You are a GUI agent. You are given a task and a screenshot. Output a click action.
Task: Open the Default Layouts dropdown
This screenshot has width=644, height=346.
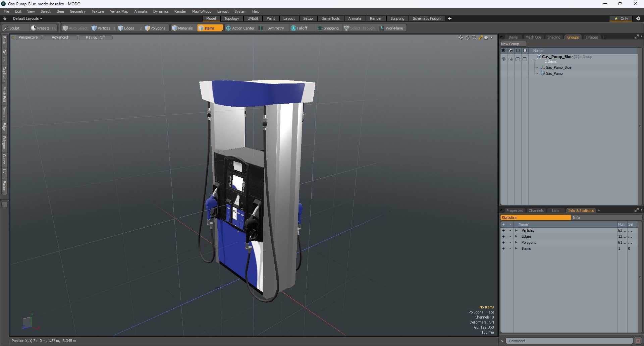pyautogui.click(x=28, y=18)
